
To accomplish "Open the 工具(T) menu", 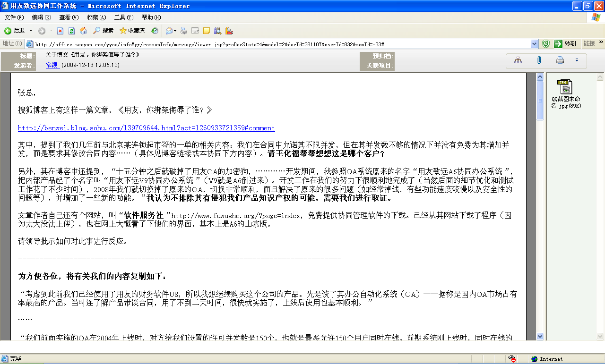I will click(123, 17).
